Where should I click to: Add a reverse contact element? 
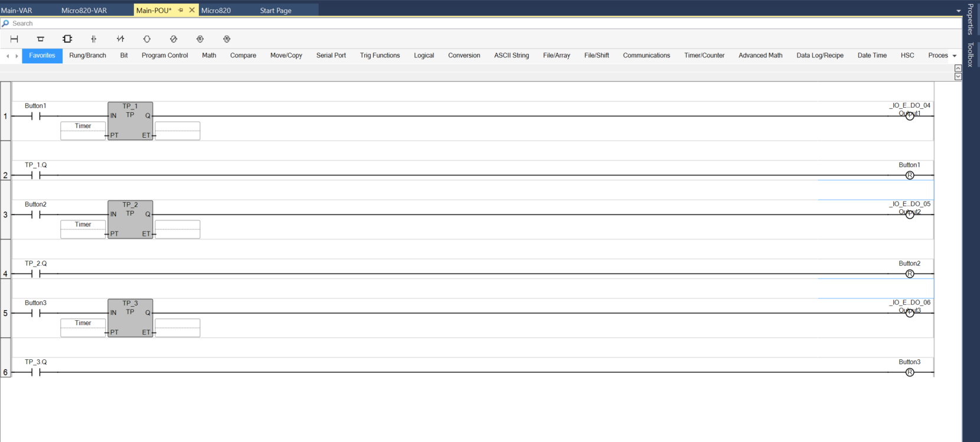click(x=120, y=39)
